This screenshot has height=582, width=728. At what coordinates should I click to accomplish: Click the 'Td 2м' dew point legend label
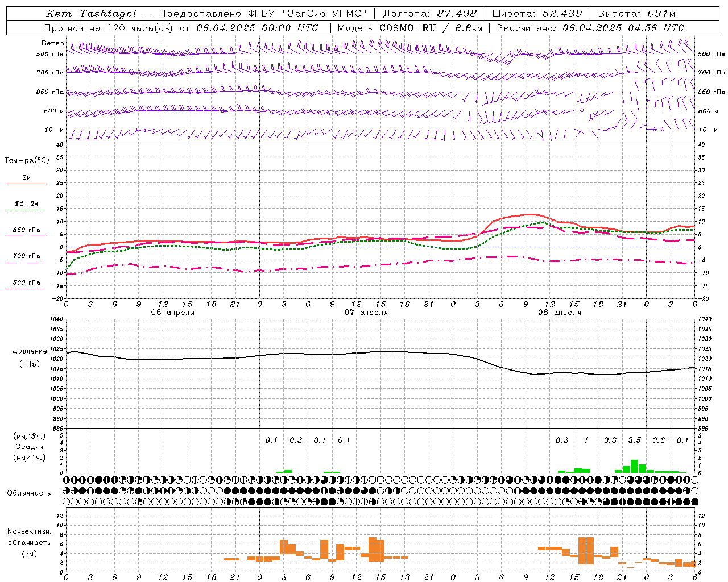click(x=26, y=203)
